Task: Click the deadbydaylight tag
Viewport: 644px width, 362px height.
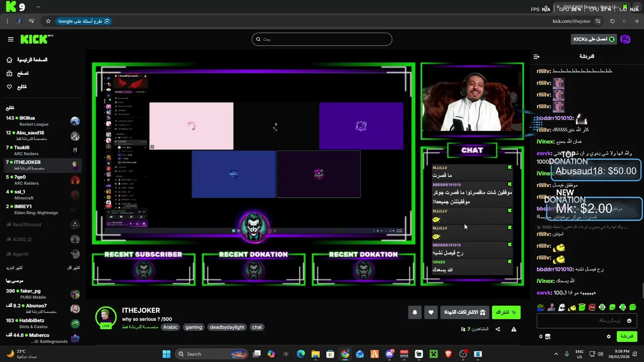Action: tap(227, 327)
